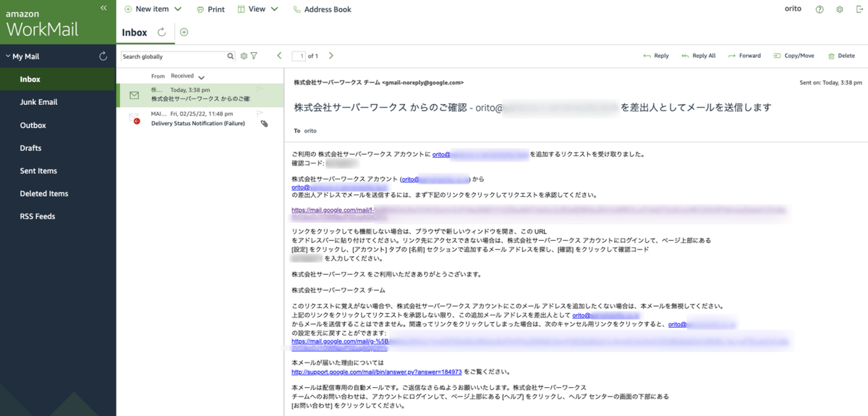Viewport: 868px width, 416px height.
Task: Print the current email
Action: [x=210, y=9]
